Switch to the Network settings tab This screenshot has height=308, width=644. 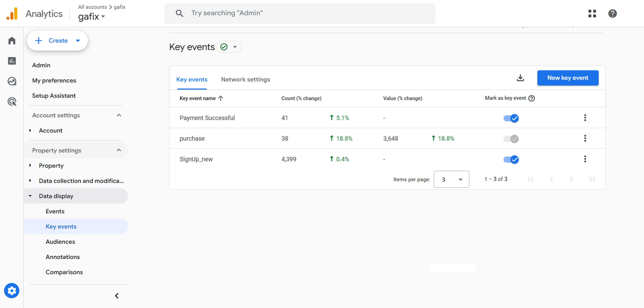pos(246,79)
